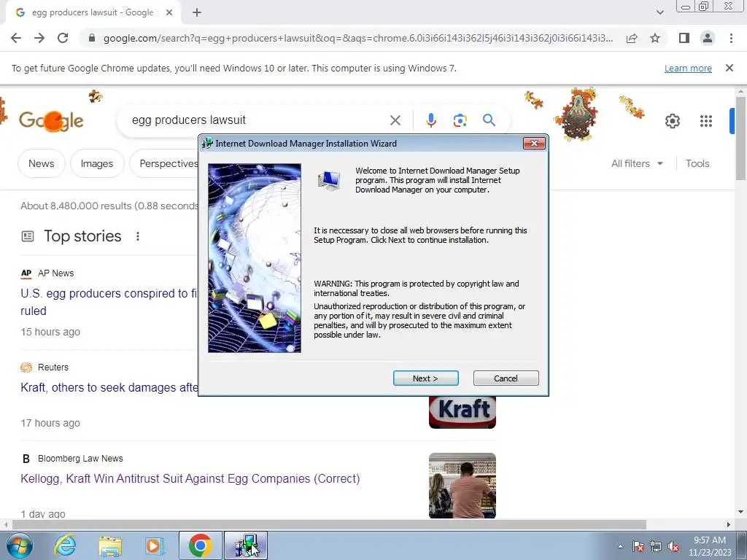Click Next in the IDM installation wizard
This screenshot has height=560, width=747.
[x=425, y=378]
